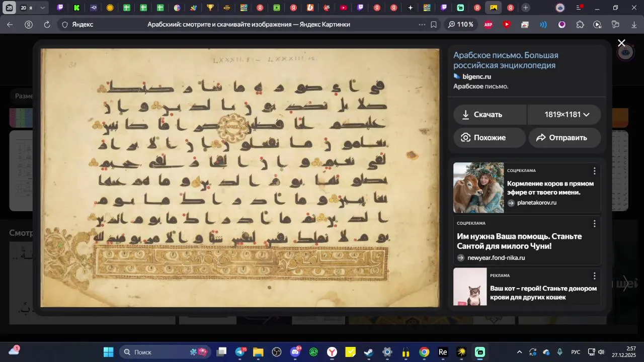
Task: Open the tab groups counter showing 28
Action: 9,8
